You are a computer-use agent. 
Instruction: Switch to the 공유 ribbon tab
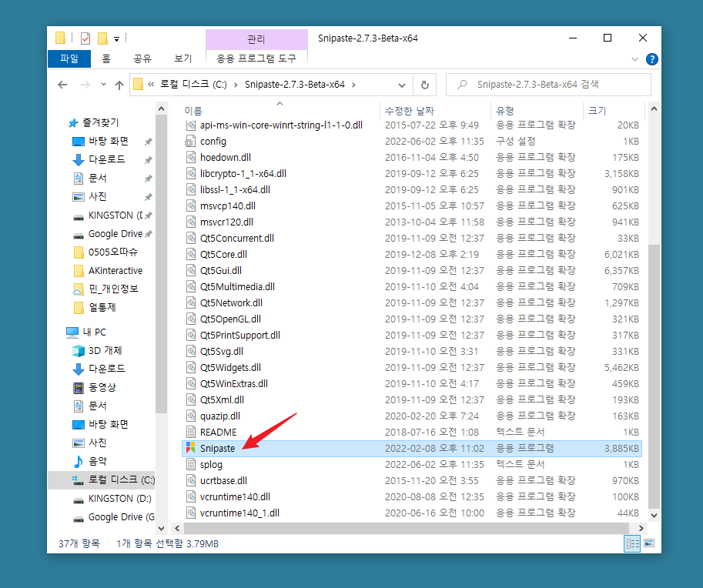(x=142, y=58)
